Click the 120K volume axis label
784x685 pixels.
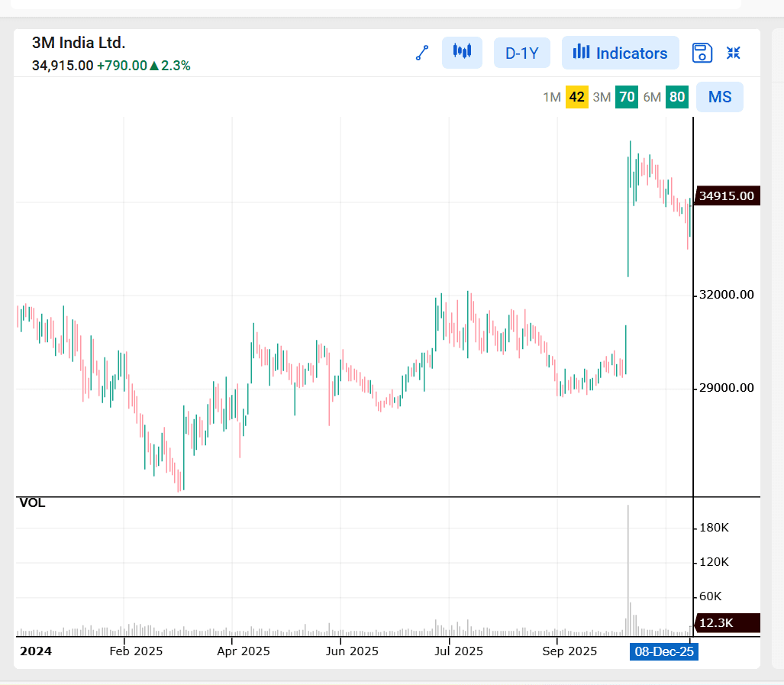point(714,562)
